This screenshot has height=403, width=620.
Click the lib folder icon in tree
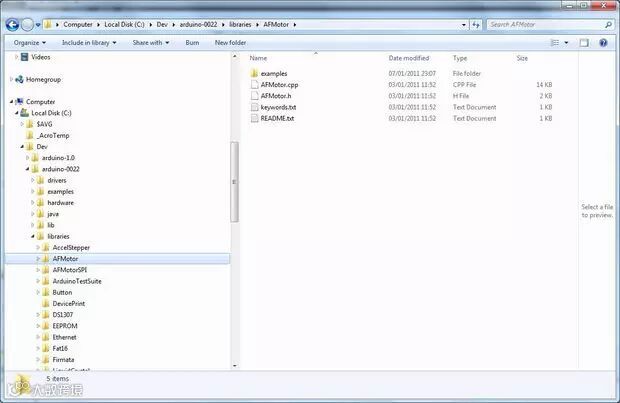pyautogui.click(x=40, y=225)
